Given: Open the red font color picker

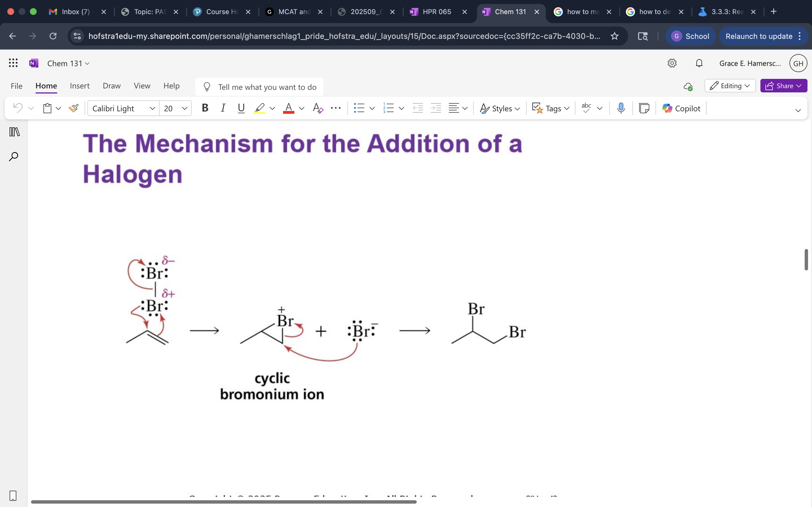Looking at the screenshot, I should tap(288, 108).
